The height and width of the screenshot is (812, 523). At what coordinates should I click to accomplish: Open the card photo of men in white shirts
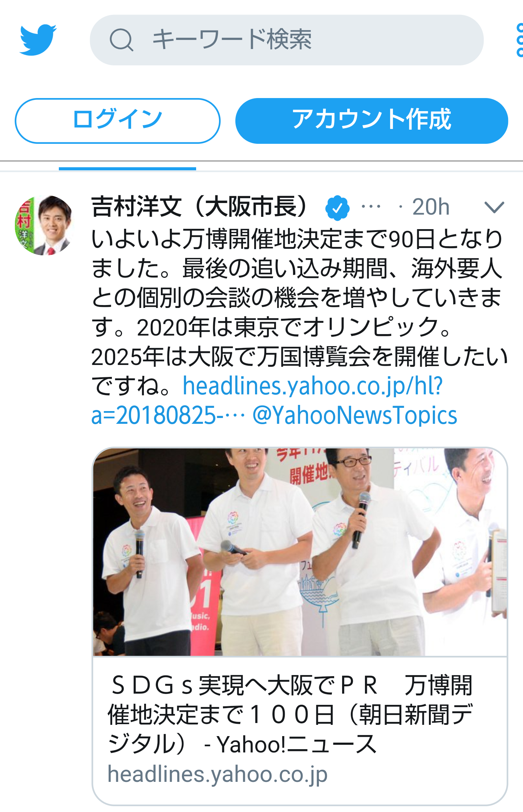pos(300,552)
